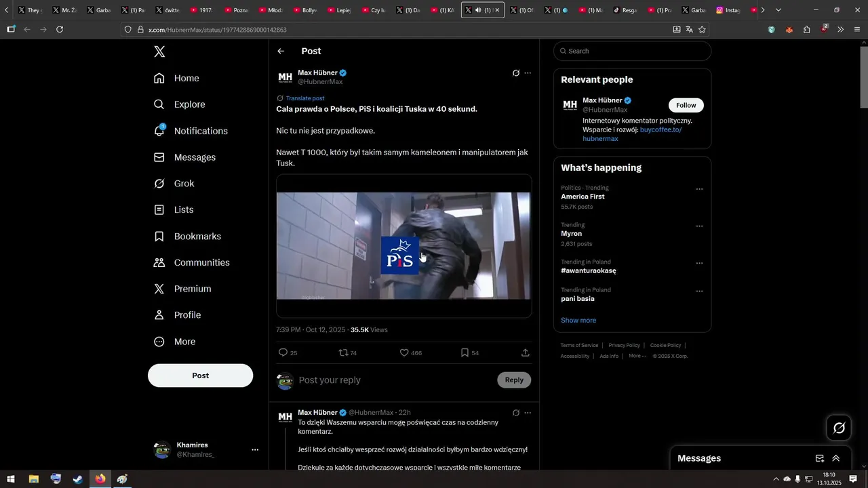The image size is (868, 488).
Task: Like the post with 466 likes
Action: pos(404,352)
